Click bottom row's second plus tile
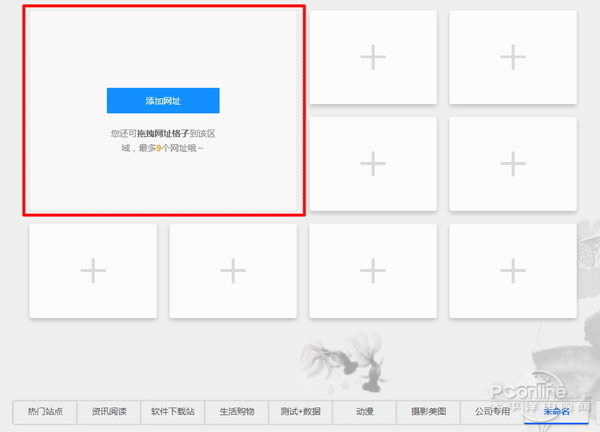This screenshot has width=600, height=432. (x=233, y=271)
